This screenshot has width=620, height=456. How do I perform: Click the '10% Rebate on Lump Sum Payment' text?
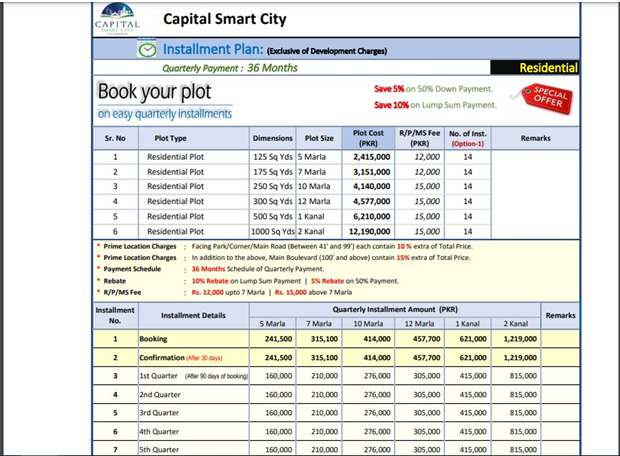coord(246,281)
